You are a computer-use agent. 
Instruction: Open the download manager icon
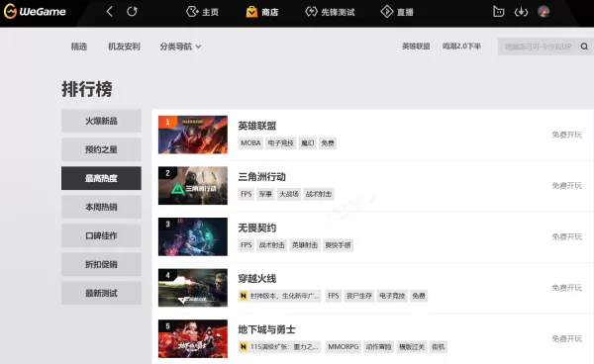[521, 12]
